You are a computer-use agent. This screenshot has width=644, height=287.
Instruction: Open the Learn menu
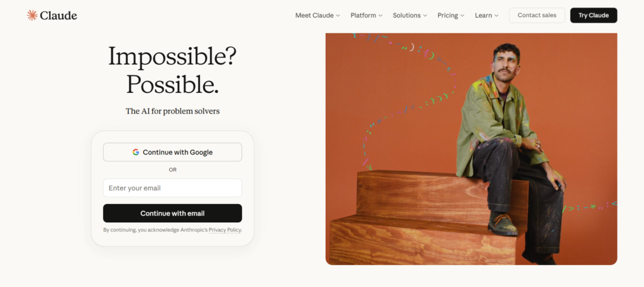(x=487, y=15)
